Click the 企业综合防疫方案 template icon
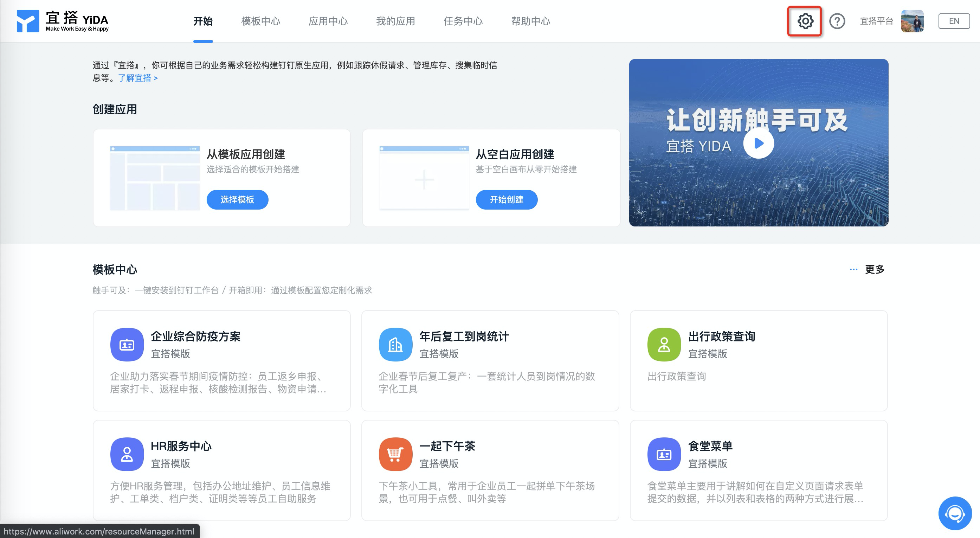 (x=127, y=344)
